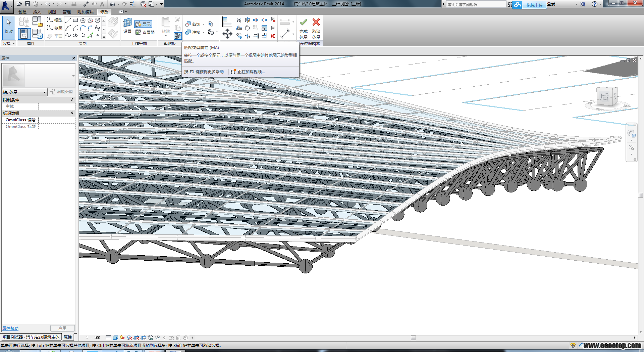The height and width of the screenshot is (352, 644).
Task: Toggle the Properties palette button
Action: pyautogui.click(x=24, y=34)
